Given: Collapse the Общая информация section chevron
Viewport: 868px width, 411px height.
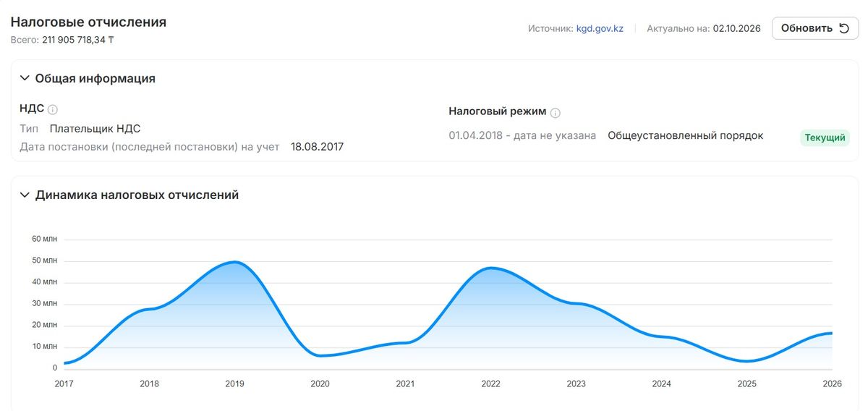Looking at the screenshot, I should tap(25, 78).
